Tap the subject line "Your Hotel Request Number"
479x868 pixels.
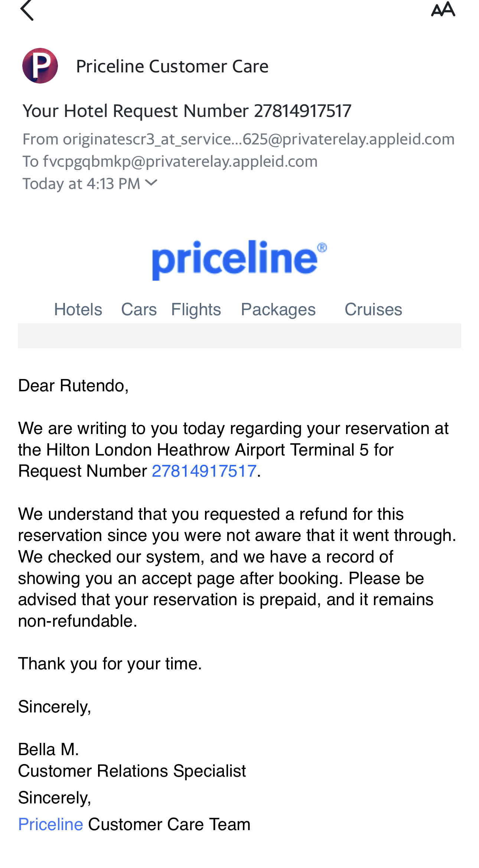(186, 111)
